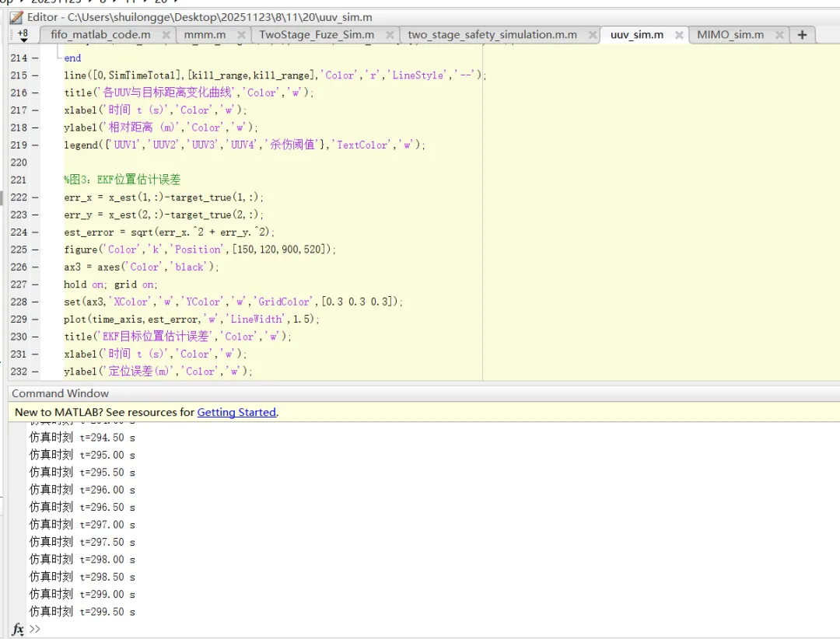Add a new editor tab with plus button
Image resolution: width=840 pixels, height=639 pixels.
pos(802,35)
